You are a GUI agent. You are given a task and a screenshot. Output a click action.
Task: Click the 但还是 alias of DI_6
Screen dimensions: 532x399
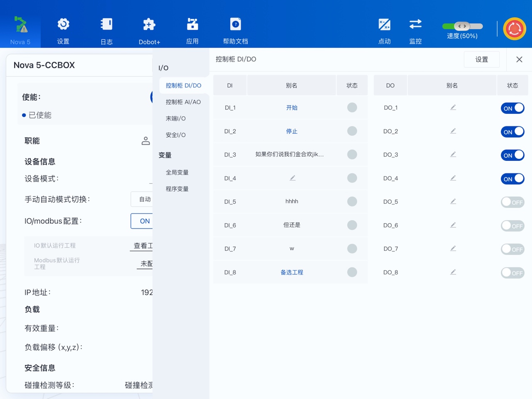point(292,225)
